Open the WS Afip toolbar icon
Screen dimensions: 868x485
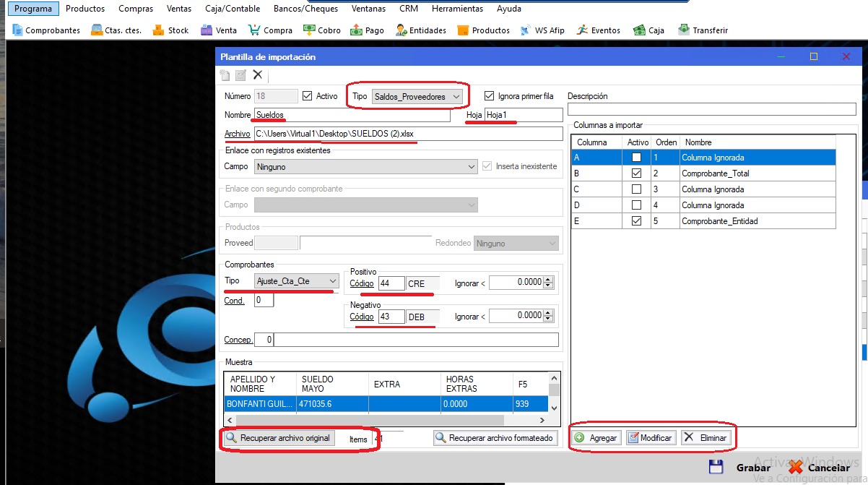[x=525, y=30]
